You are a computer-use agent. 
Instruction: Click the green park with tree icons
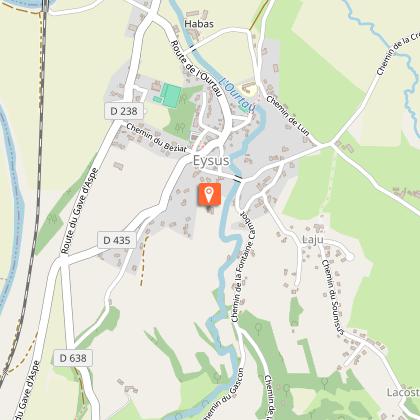(x=180, y=120)
